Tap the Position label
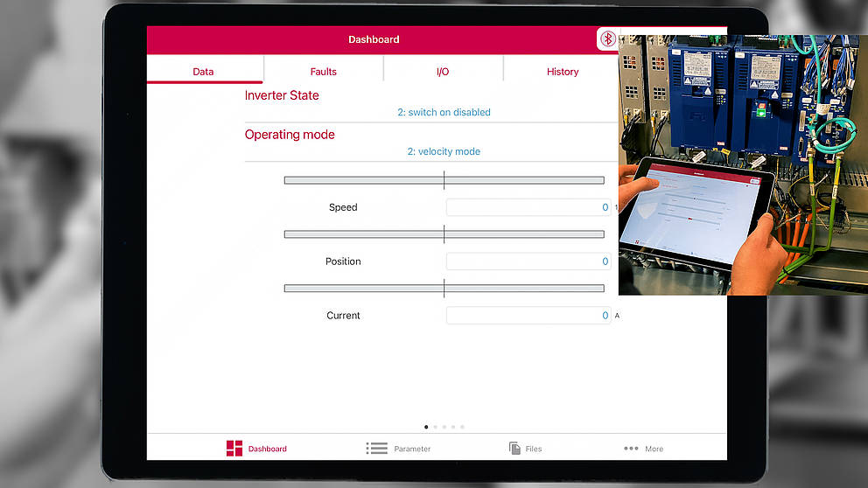 coord(343,261)
